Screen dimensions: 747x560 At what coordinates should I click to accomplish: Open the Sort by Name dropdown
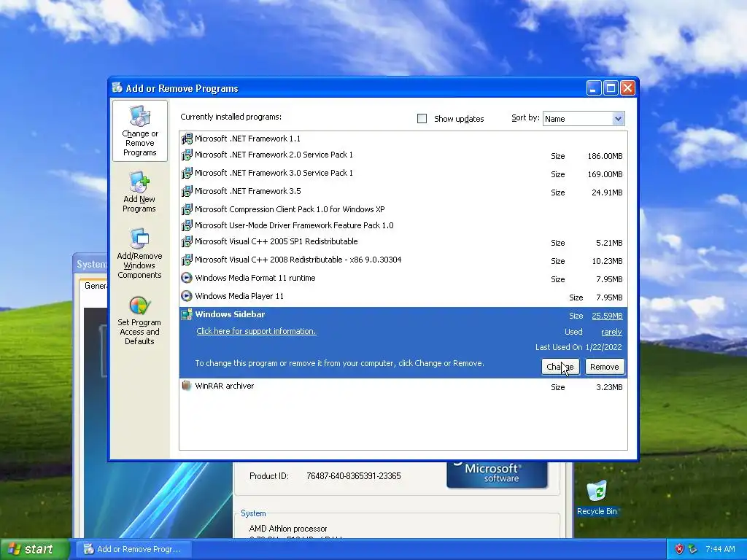[x=584, y=119]
